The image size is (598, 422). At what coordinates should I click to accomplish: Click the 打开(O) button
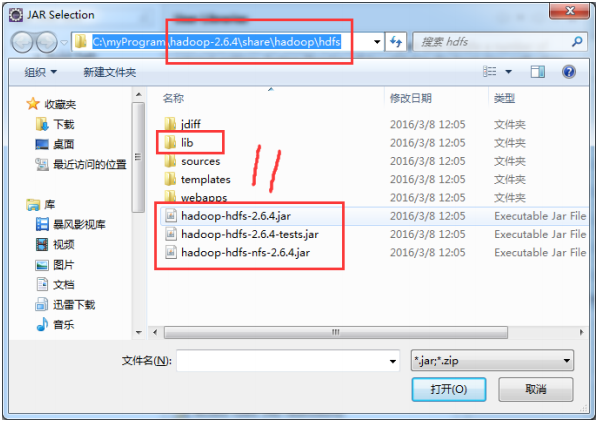point(448,389)
